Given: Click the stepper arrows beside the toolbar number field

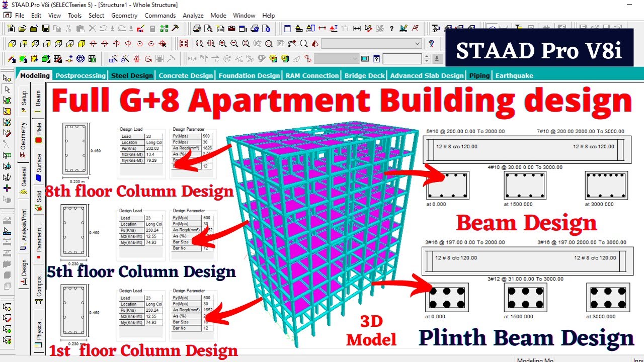Looking at the screenshot, I should (427, 59).
